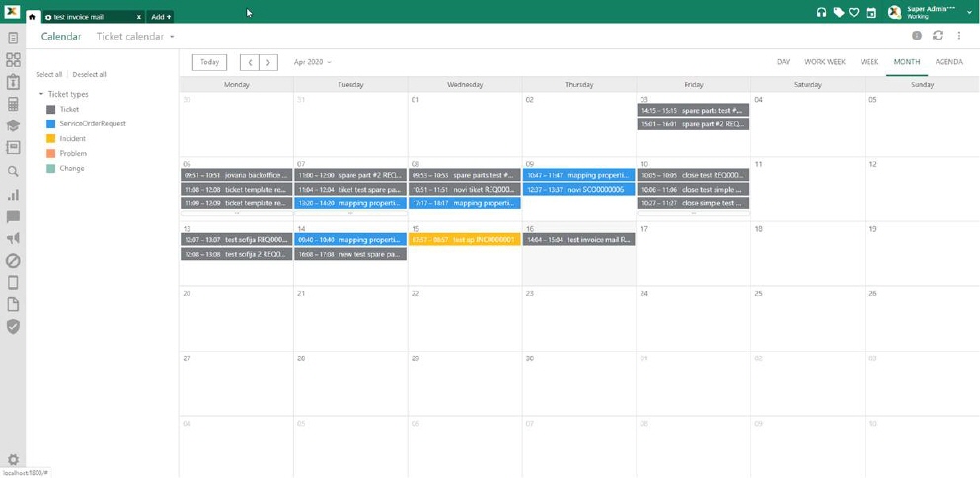Open the three-dot more options menu
Viewport: 980px width, 478px height.
958,36
